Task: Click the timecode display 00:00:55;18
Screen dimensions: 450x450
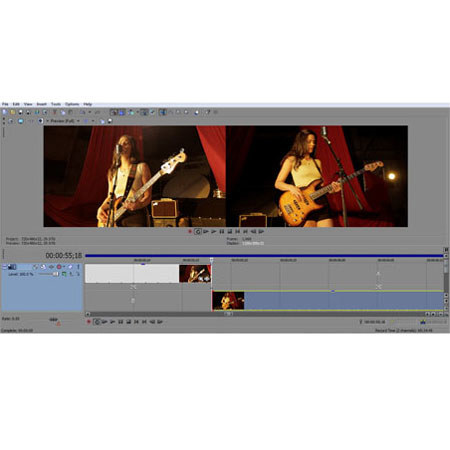Action: point(63,256)
